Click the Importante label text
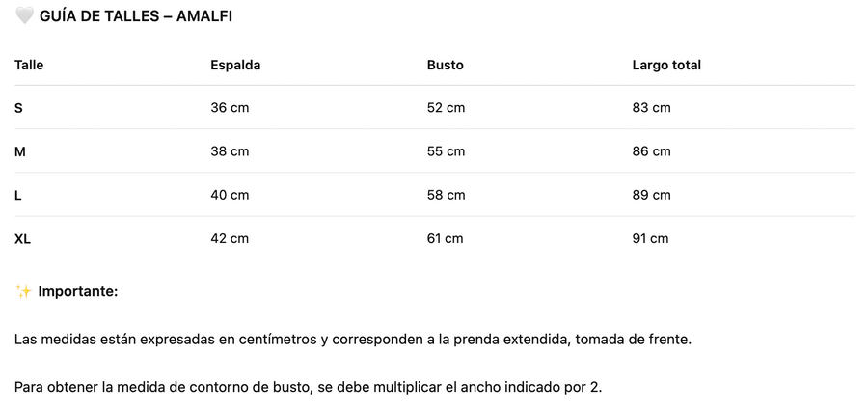Viewport: 868px width, 409px height. [78, 291]
